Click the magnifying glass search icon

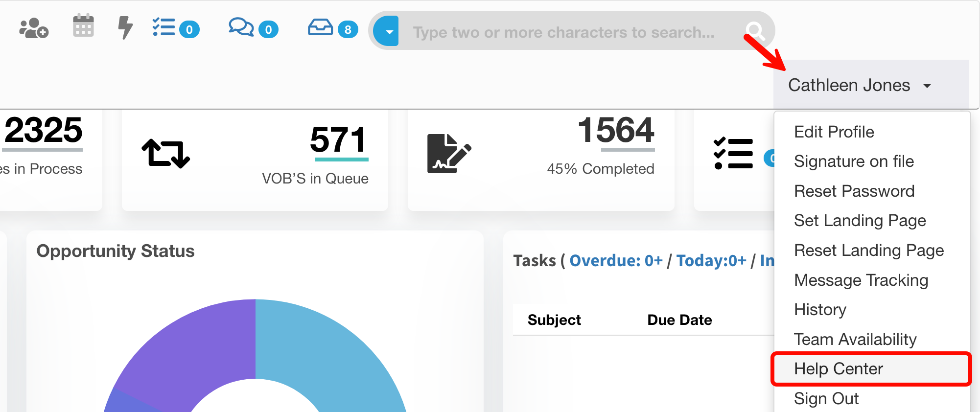pos(755,31)
